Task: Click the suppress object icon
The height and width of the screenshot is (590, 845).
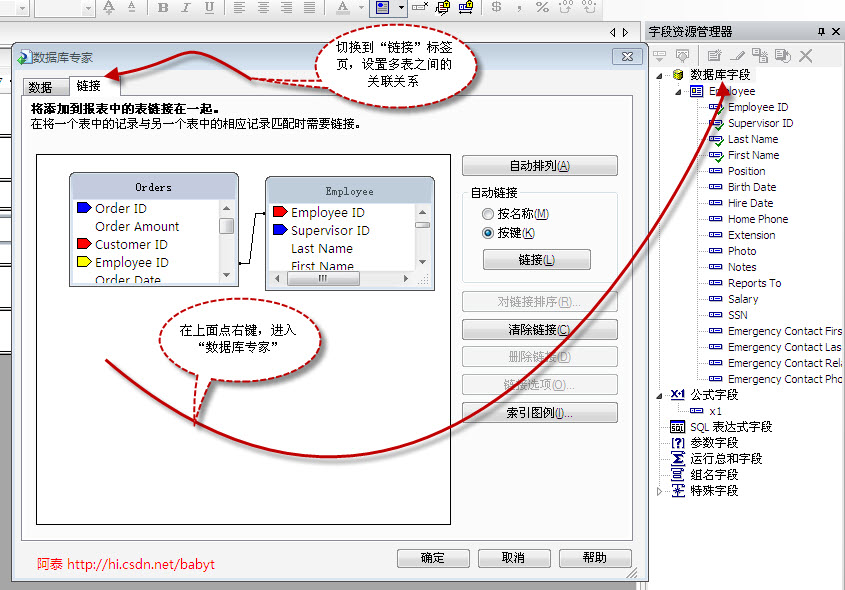Action: click(420, 7)
